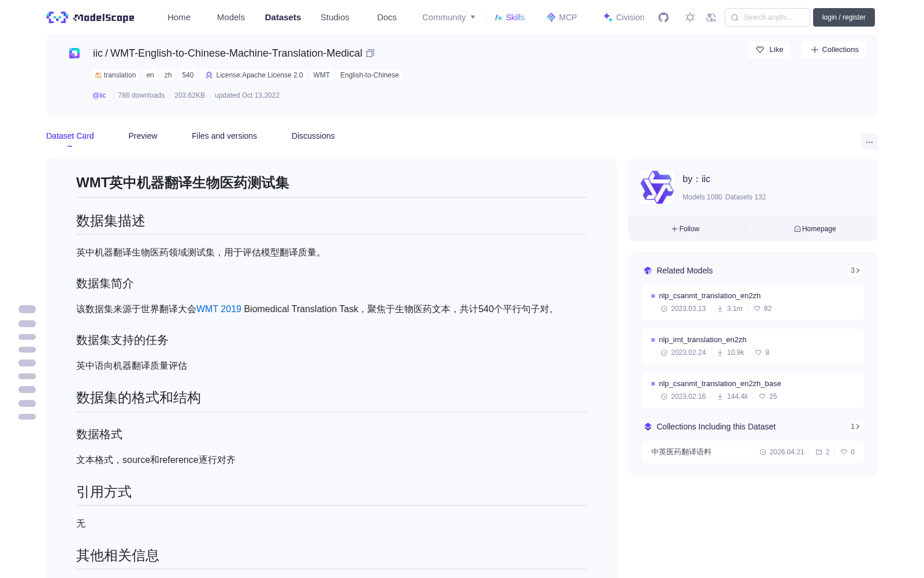This screenshot has height=578, width=924.
Task: Click the Skills sparkle icon
Action: [498, 17]
